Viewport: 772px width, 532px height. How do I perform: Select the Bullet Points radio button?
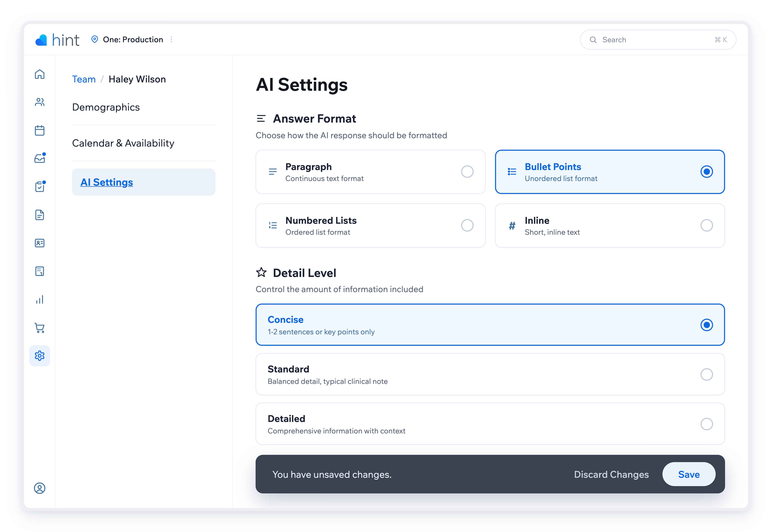coord(706,172)
